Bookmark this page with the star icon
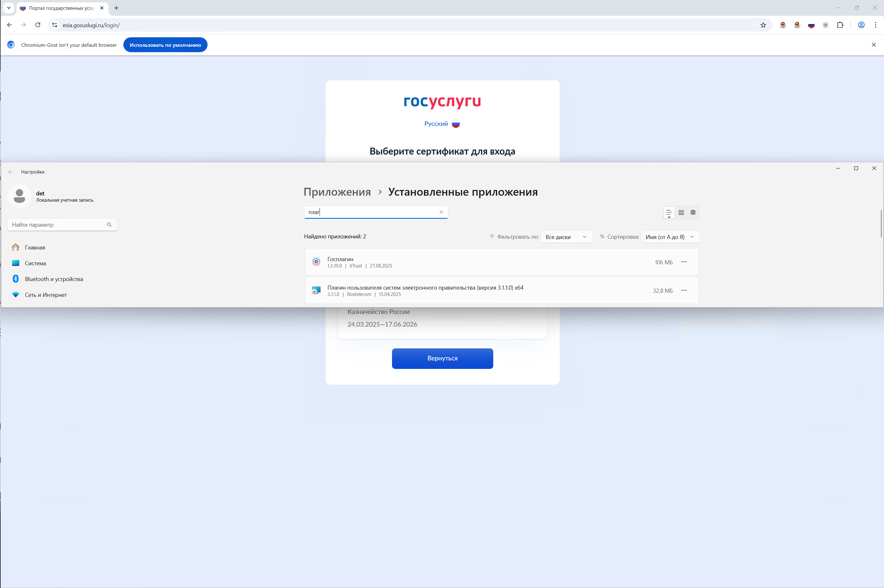 [x=763, y=25]
